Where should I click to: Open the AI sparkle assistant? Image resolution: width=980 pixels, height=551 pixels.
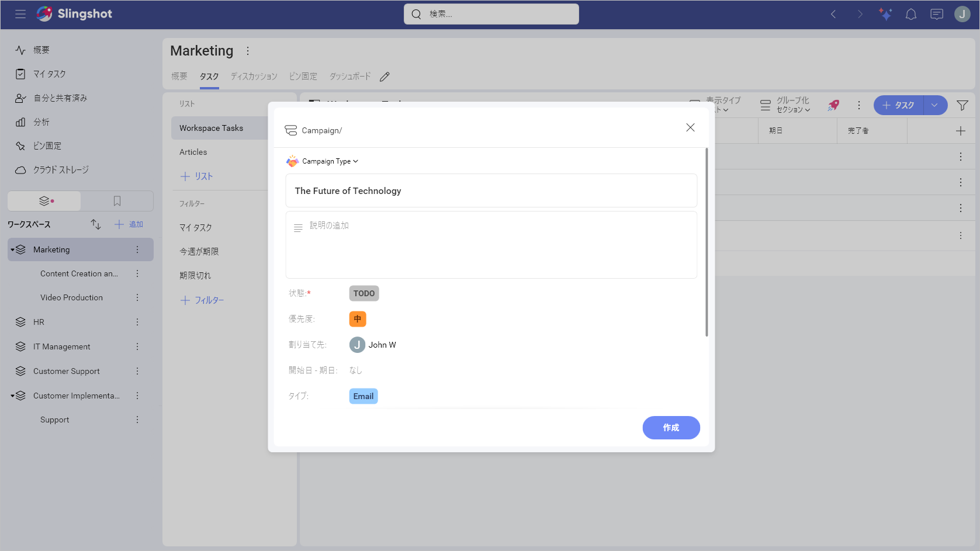click(885, 14)
